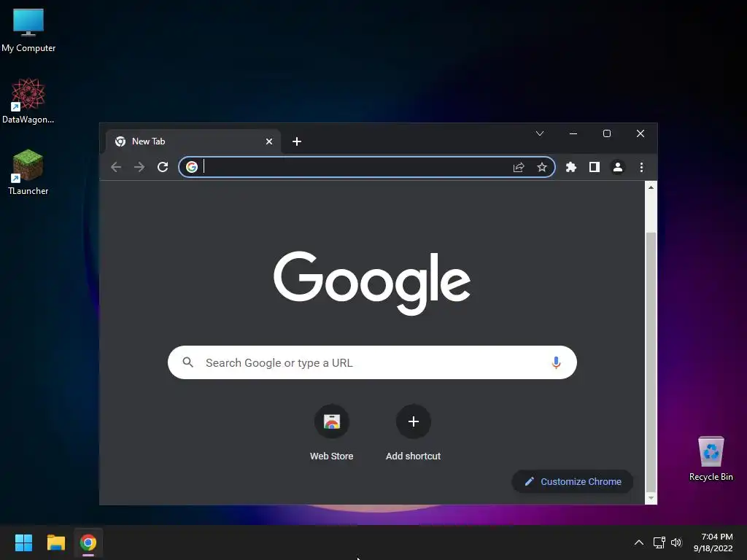Click the Customize Chrome button
Viewport: 747px width, 560px height.
(x=572, y=481)
